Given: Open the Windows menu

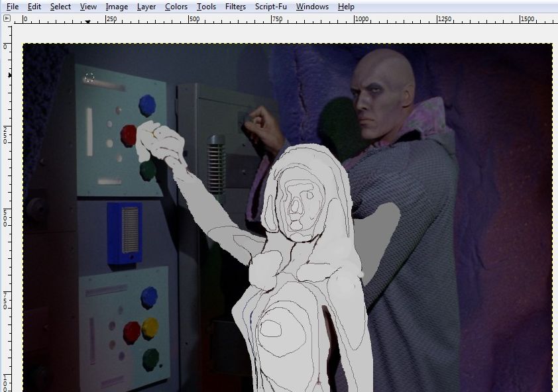Looking at the screenshot, I should click(312, 7).
